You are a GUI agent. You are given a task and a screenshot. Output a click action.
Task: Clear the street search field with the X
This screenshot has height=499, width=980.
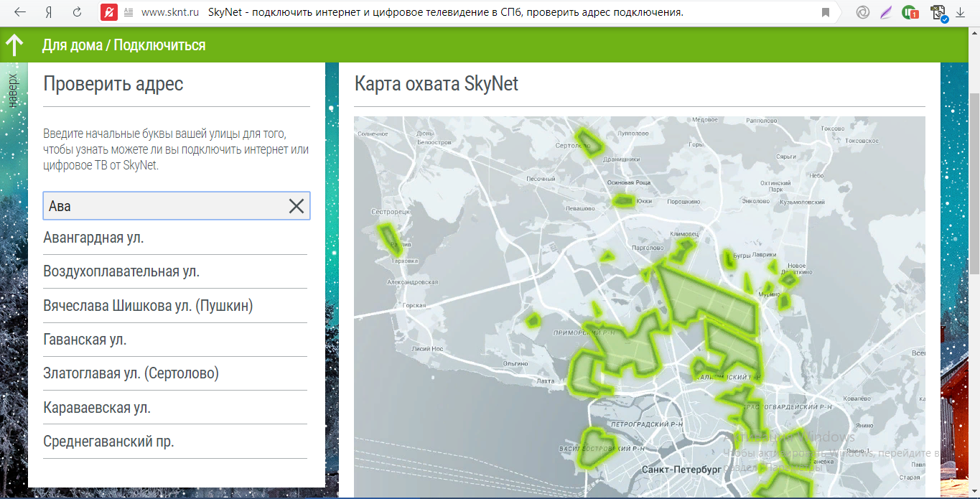[297, 206]
